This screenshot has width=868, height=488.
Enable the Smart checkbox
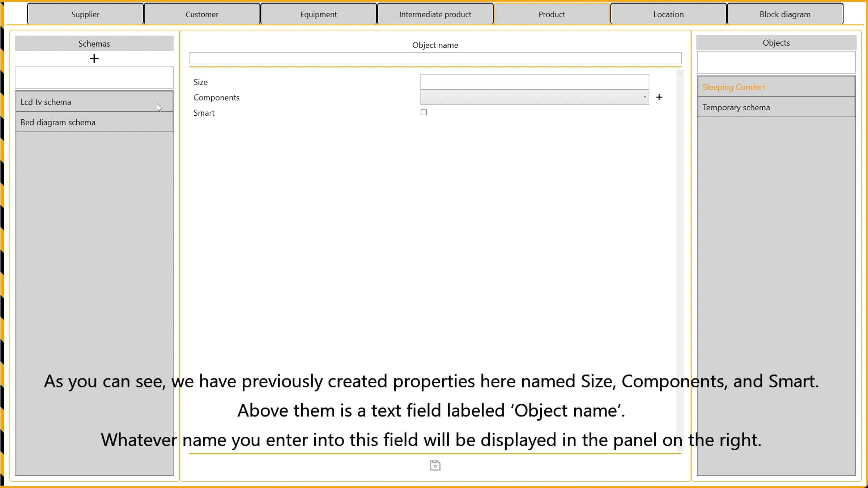[x=424, y=112]
